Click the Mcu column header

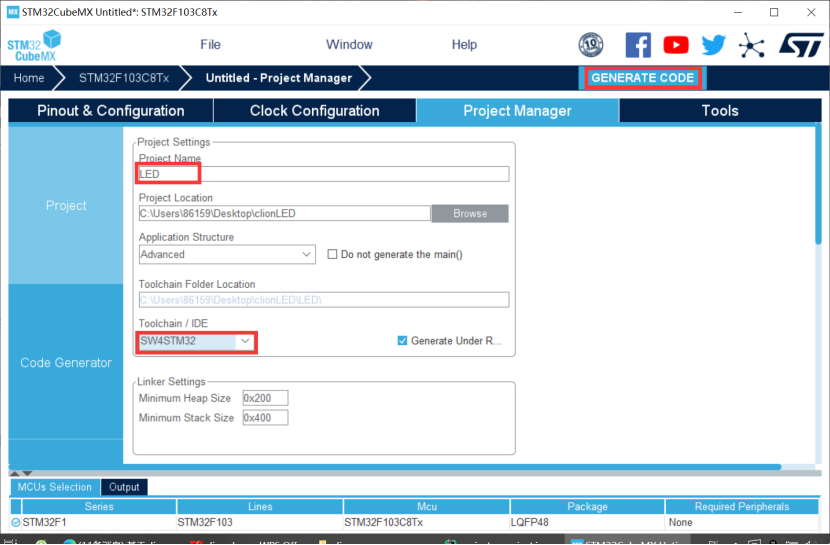point(427,506)
